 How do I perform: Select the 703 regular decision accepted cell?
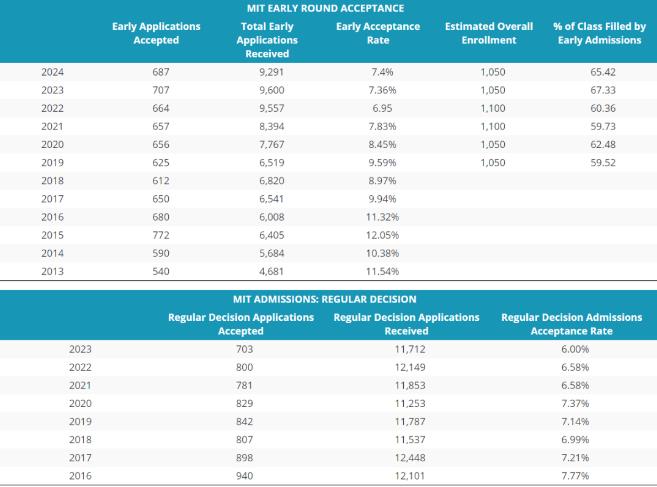tap(244, 349)
